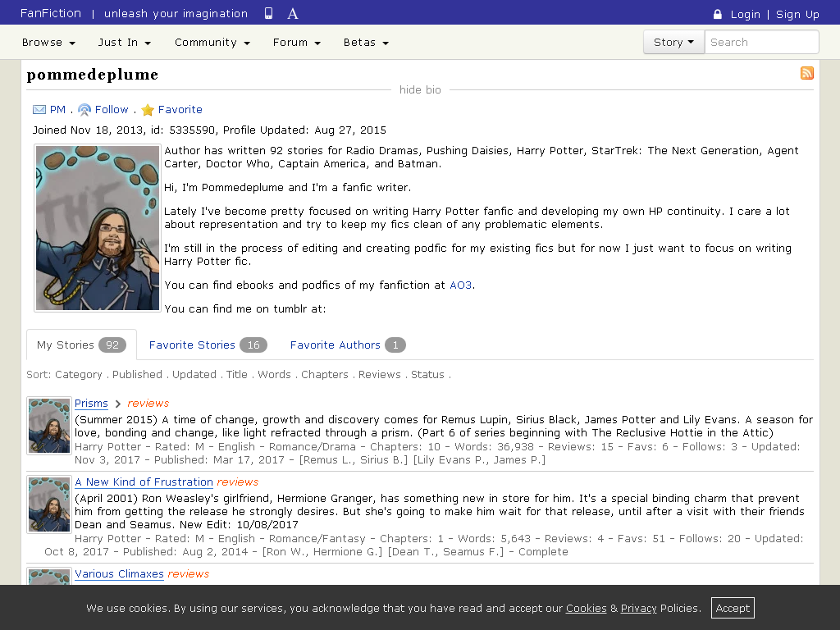Expand the Community menu
This screenshot has width=840, height=630.
212,43
